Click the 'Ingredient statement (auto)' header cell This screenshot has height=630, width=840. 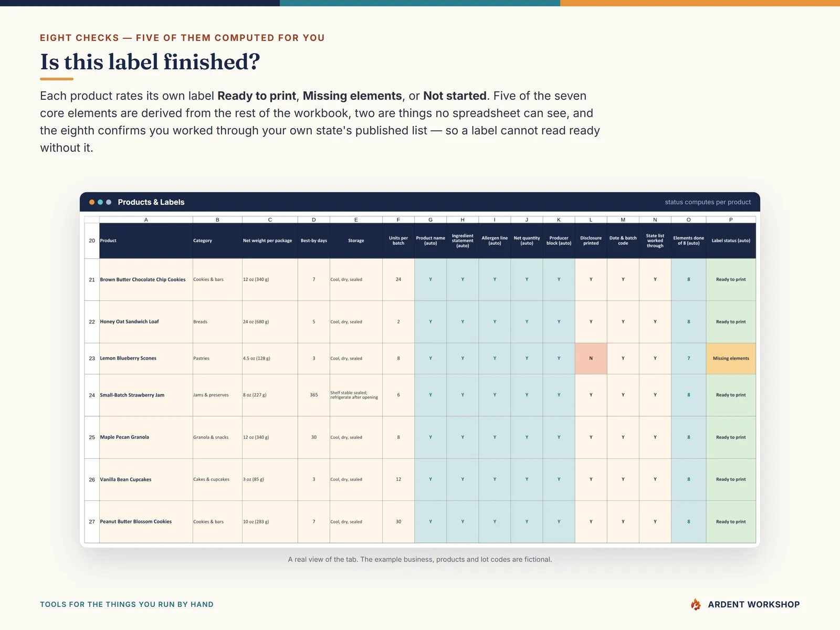click(463, 240)
